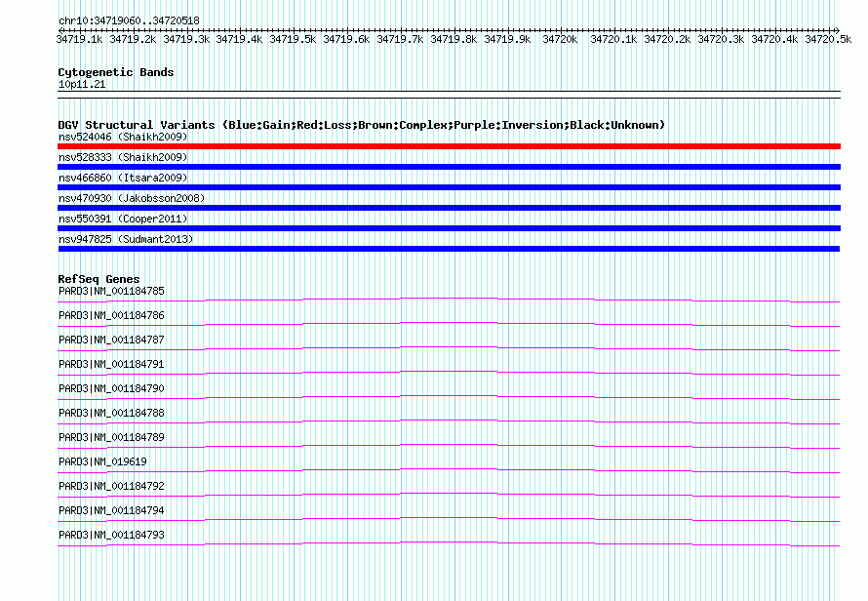Select the red loss bar for nsv524046

tap(449, 146)
